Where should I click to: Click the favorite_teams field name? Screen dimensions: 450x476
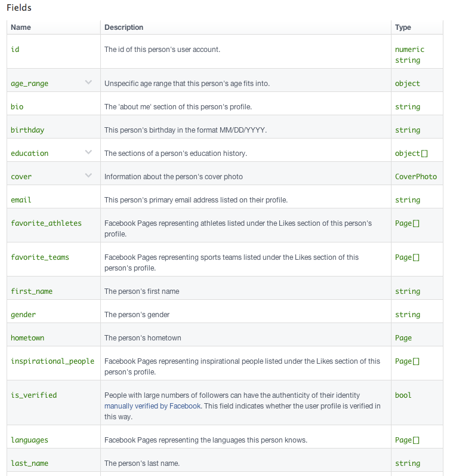click(x=40, y=257)
